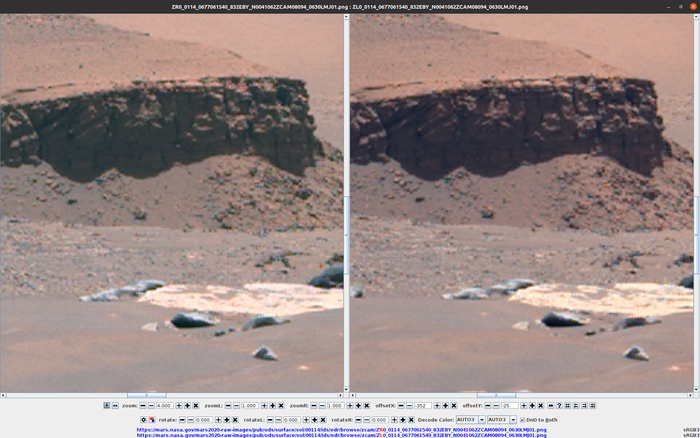Click the two-dot icon left of zoom label
This screenshot has height=438, width=700.
[115, 406]
